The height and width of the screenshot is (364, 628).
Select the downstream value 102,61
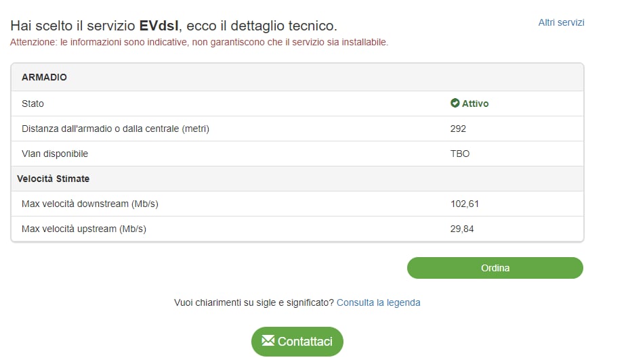click(x=464, y=204)
